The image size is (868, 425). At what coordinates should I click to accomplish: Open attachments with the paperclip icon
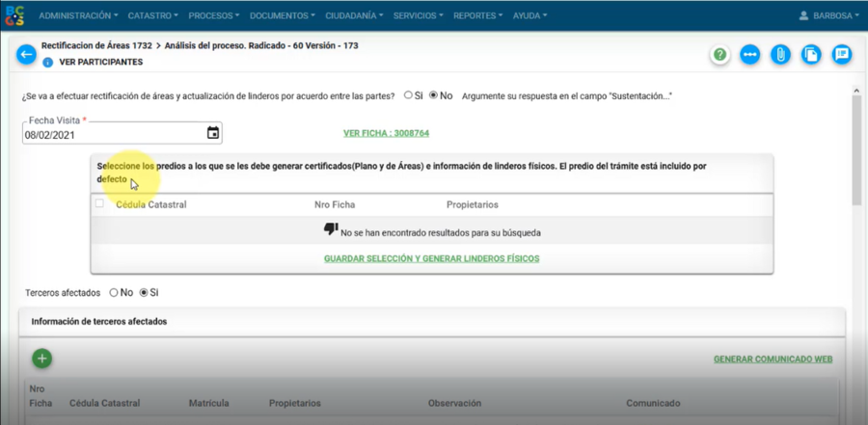click(780, 55)
